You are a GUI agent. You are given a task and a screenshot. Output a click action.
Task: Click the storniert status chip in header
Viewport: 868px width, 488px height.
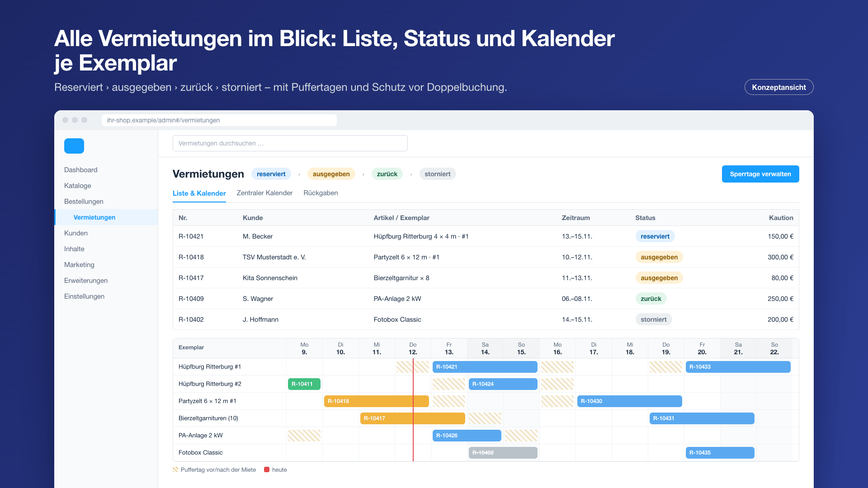[438, 174]
